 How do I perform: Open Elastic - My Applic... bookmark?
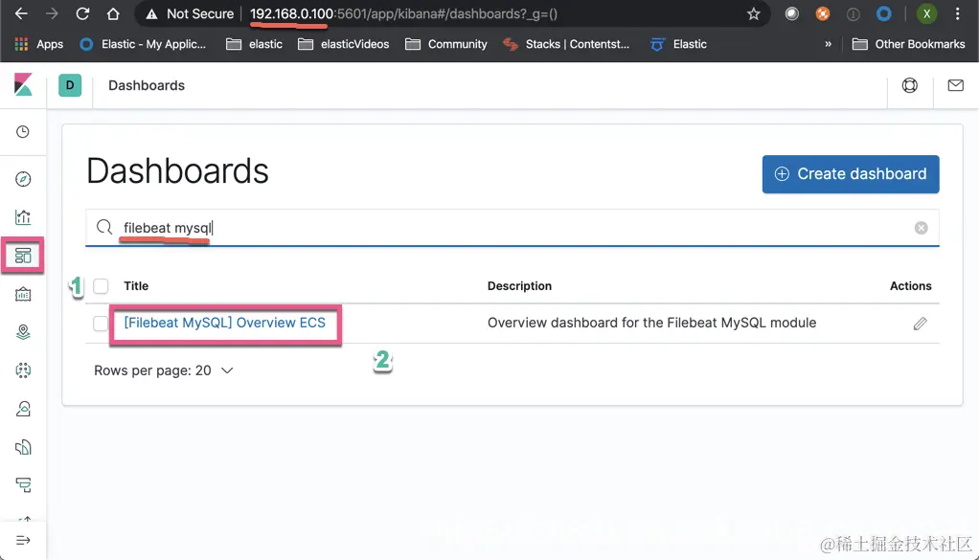[x=143, y=44]
